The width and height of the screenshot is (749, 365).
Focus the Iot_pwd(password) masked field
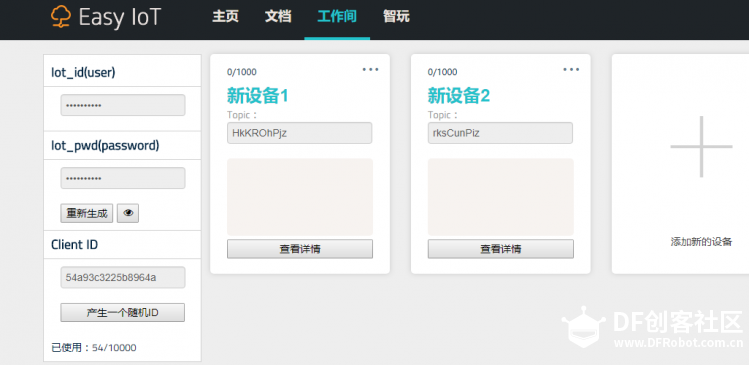click(x=123, y=178)
